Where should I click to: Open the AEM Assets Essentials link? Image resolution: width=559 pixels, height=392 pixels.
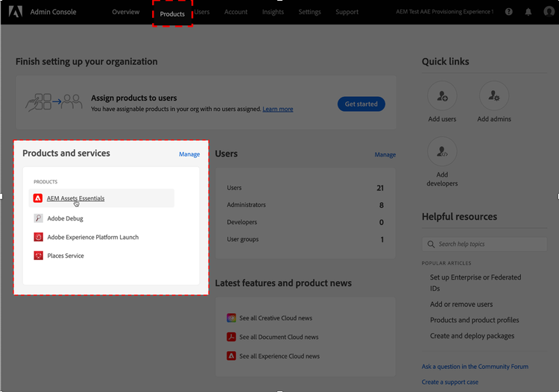[x=75, y=198]
